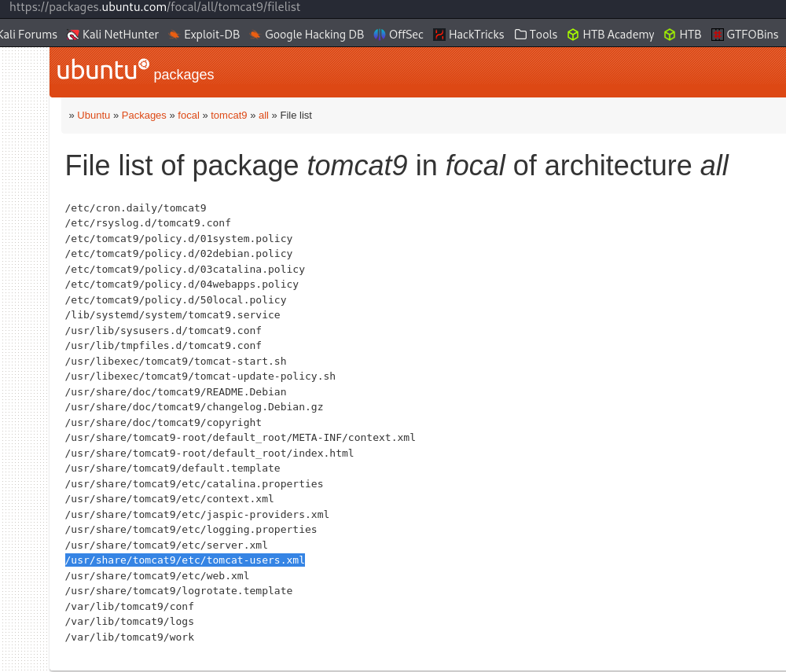Image resolution: width=786 pixels, height=672 pixels.
Task: Open the GTFOBins bookmark icon
Action: [718, 35]
